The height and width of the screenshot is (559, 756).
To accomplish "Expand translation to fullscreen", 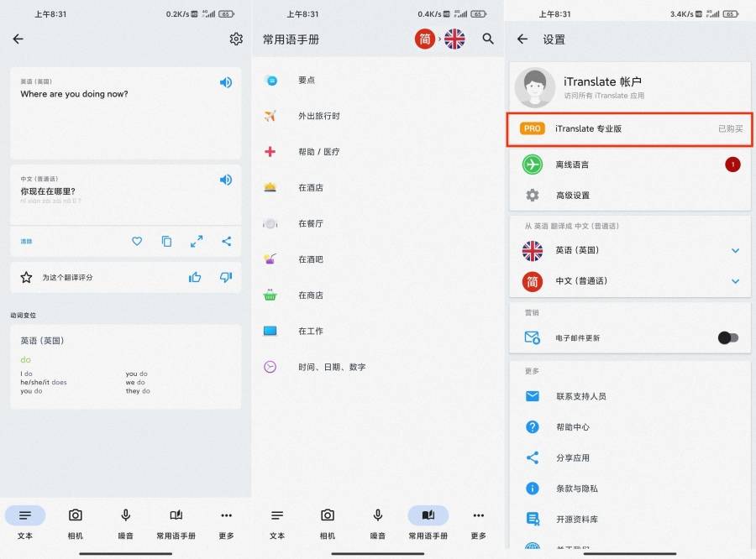I will (x=197, y=241).
